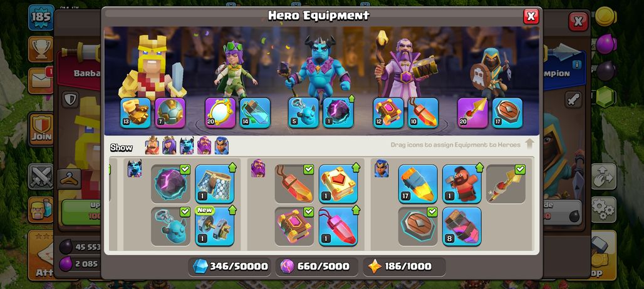Filter equipment by Grand Warden
This screenshot has width=644, height=289.
point(204,146)
